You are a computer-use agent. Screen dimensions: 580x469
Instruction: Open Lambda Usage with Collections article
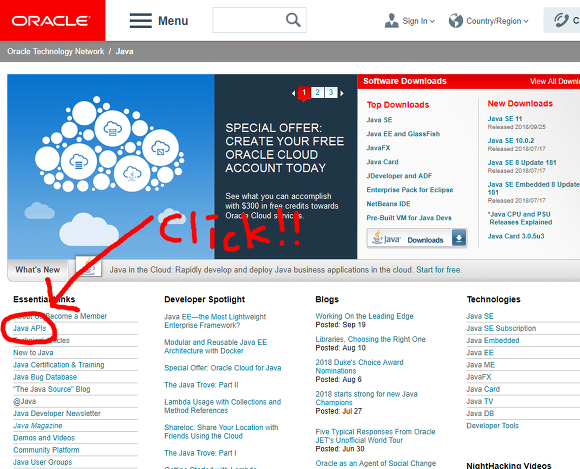click(x=223, y=406)
